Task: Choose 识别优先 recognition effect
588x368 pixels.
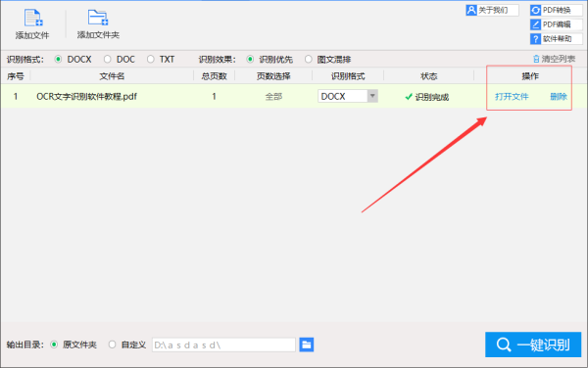Action: pyautogui.click(x=250, y=59)
